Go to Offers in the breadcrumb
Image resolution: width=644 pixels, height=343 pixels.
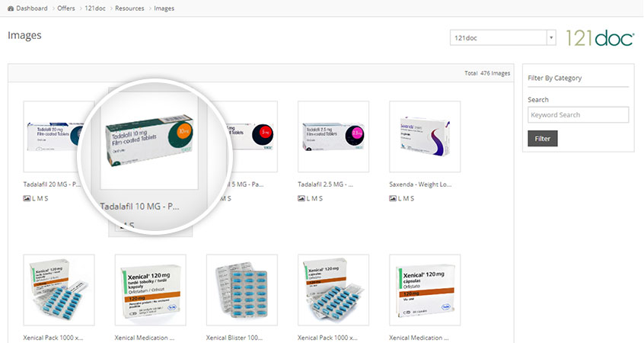(66, 8)
